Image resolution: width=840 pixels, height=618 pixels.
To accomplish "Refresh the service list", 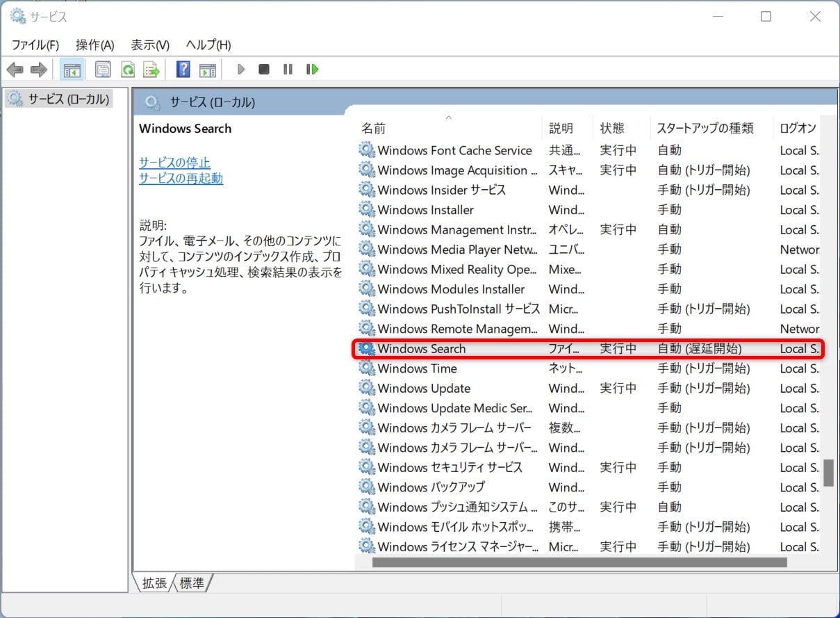I will [x=127, y=69].
